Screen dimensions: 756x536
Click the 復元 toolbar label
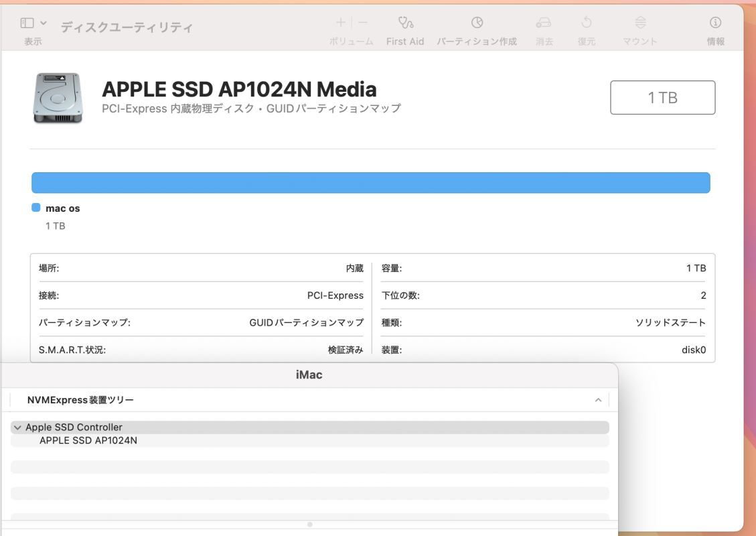coord(587,42)
